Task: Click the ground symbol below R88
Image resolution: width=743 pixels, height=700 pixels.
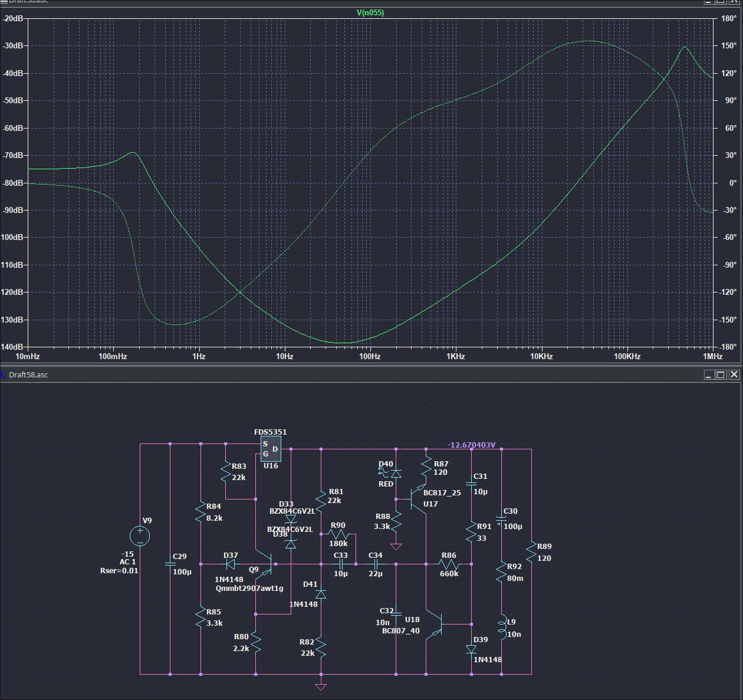Action: (396, 547)
